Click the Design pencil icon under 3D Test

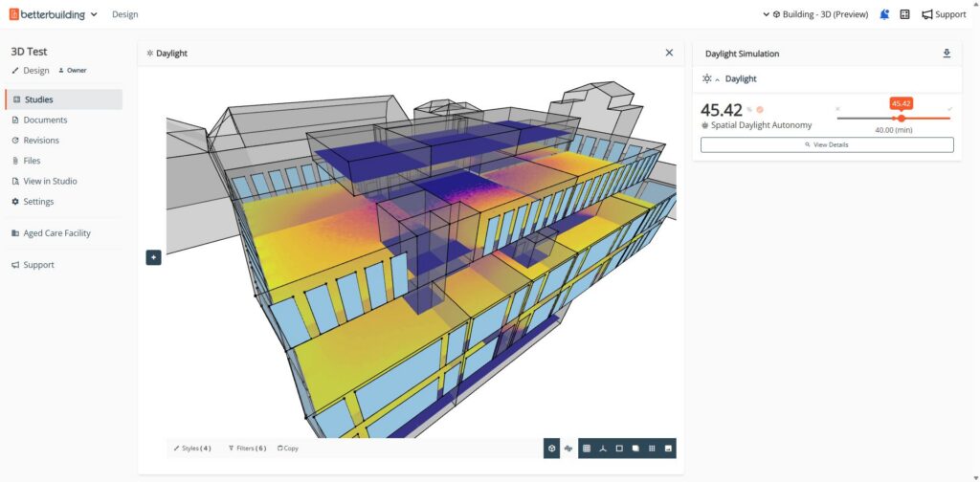click(x=15, y=71)
